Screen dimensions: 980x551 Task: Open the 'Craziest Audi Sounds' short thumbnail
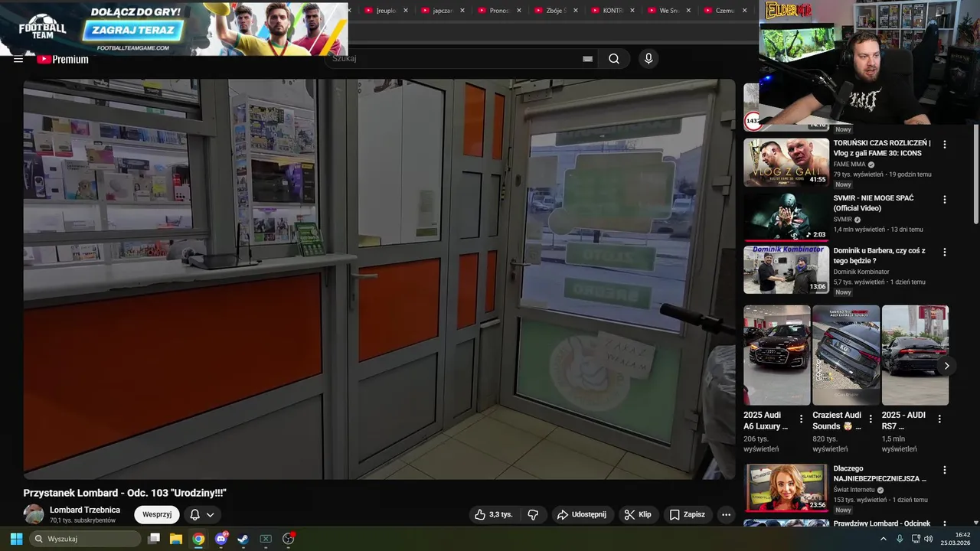click(846, 355)
